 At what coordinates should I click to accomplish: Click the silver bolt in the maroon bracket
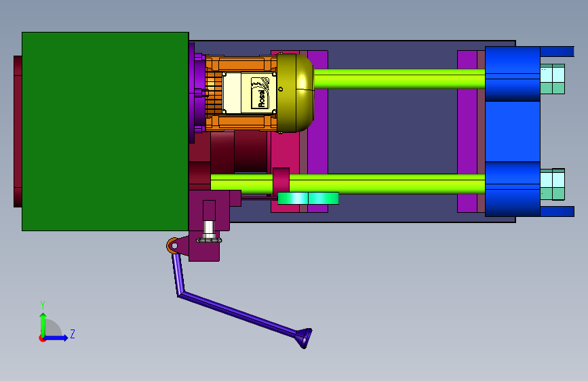[209, 232]
